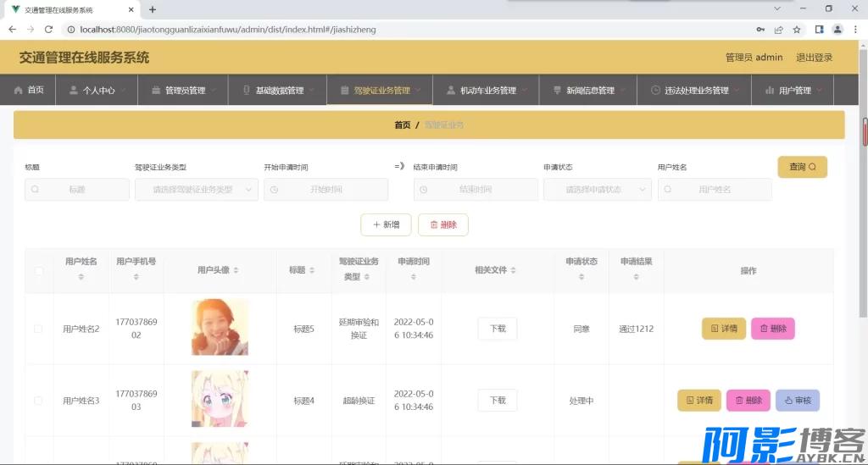The image size is (868, 465).
Task: Open 详情 for 标题4 row
Action: [x=699, y=401]
